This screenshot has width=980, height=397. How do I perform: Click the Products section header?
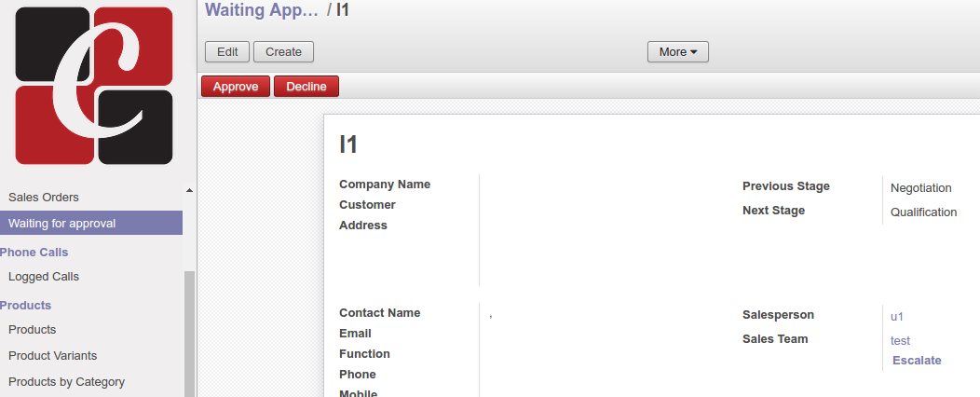click(26, 306)
